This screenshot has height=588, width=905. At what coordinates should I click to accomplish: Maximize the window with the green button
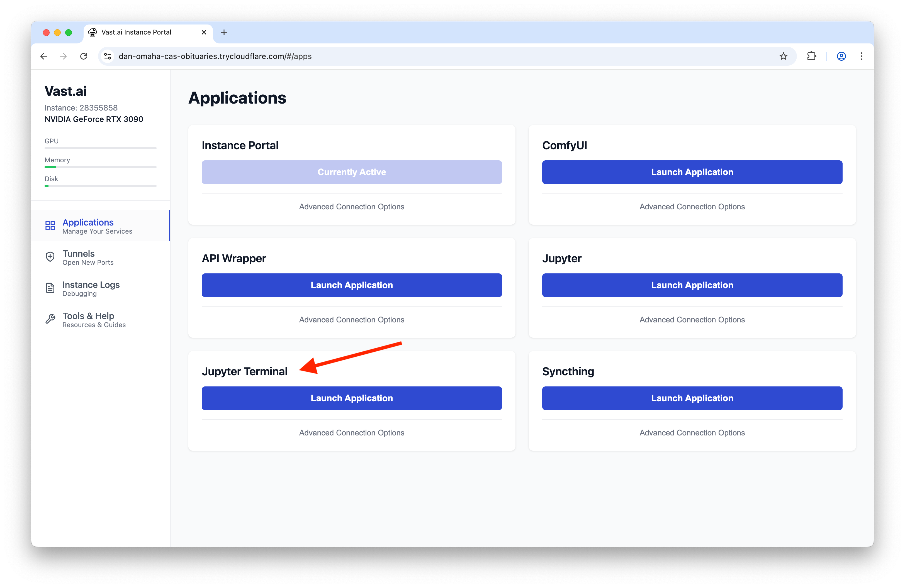(69, 32)
